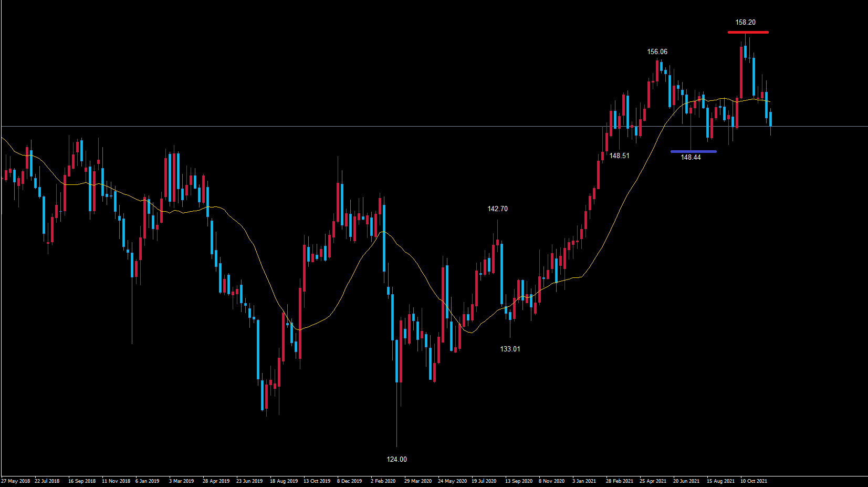The height and width of the screenshot is (487, 868).
Task: Click the 148.51 price label
Action: (x=619, y=156)
